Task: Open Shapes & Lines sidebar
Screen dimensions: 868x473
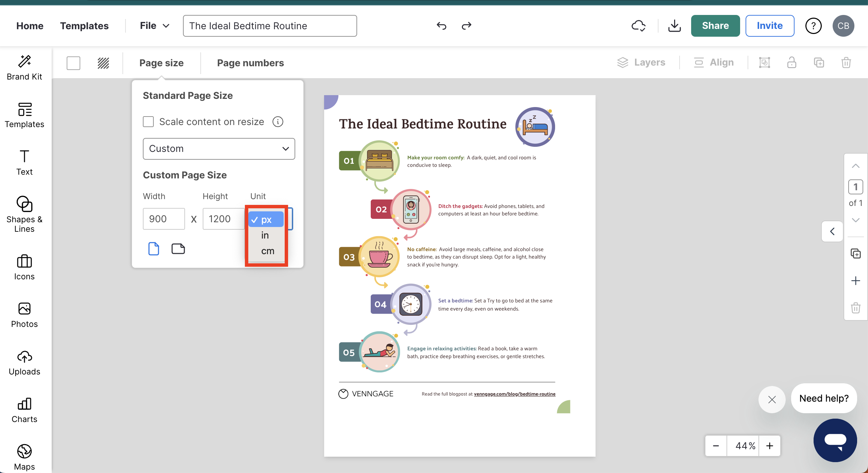Action: coord(24,214)
